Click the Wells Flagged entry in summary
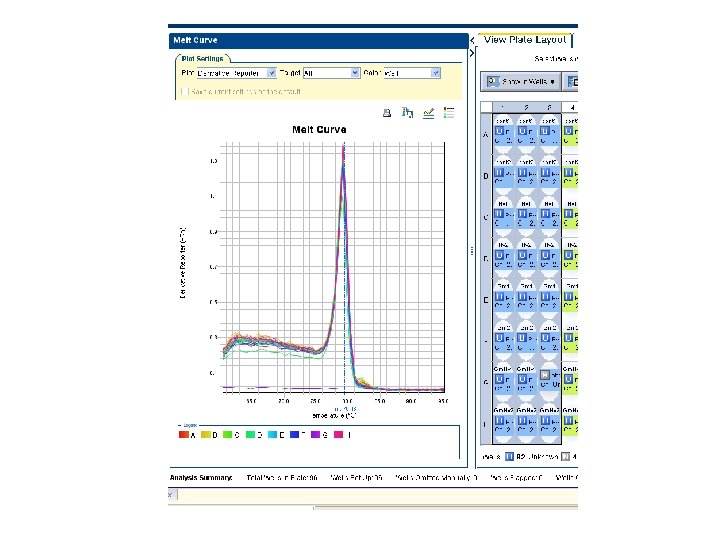 tap(516, 478)
